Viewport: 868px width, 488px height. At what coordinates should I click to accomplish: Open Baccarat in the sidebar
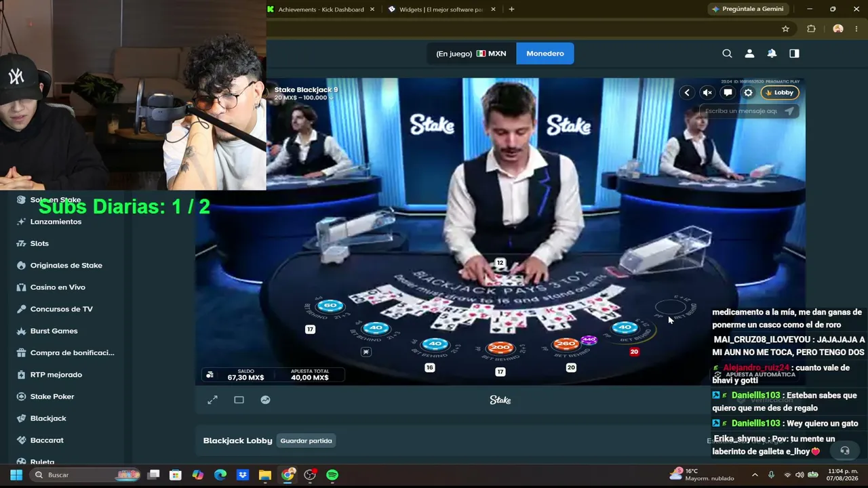(47, 440)
